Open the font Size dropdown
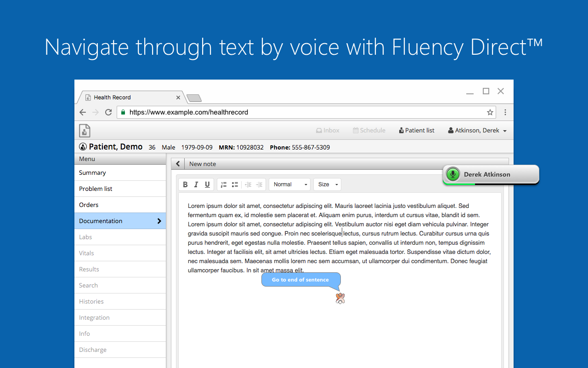This screenshot has width=588, height=368. pos(327,184)
